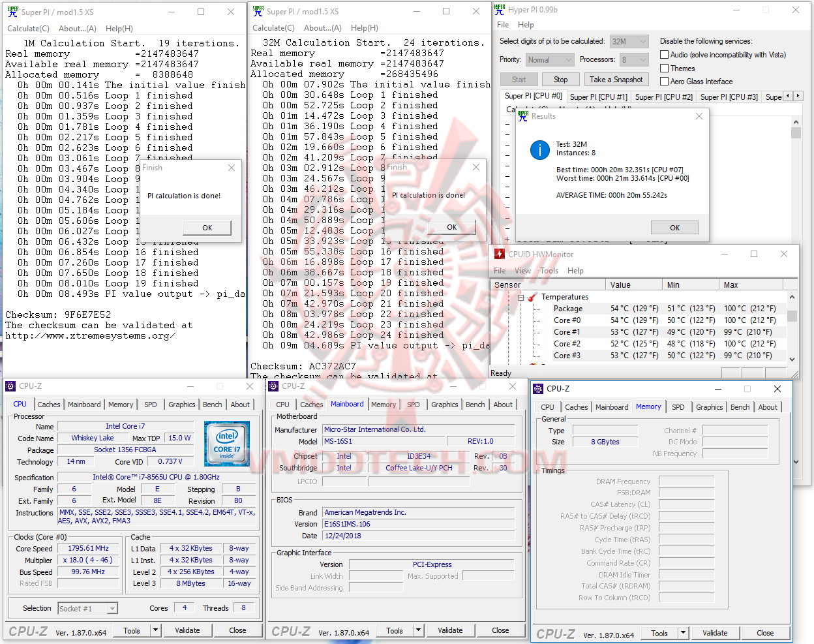Switch to Super PI [CPU #1] tab
The height and width of the screenshot is (644, 814).
[598, 97]
